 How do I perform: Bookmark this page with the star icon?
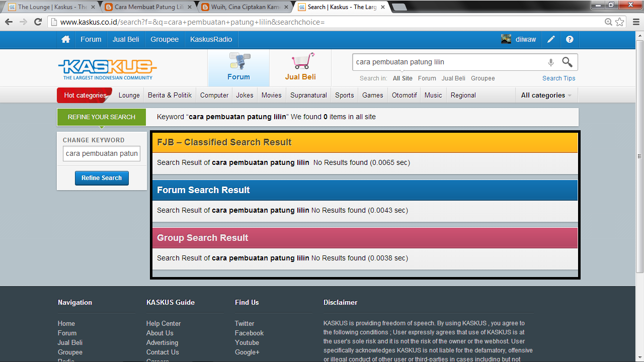[x=620, y=22]
